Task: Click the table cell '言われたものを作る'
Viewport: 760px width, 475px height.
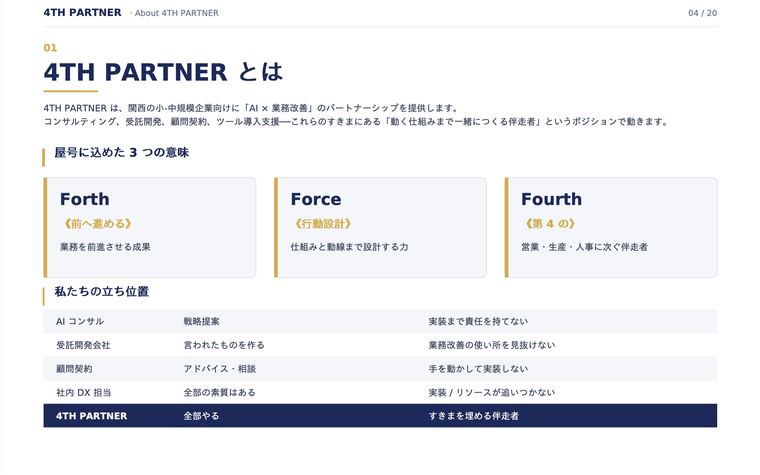Action: click(x=224, y=345)
